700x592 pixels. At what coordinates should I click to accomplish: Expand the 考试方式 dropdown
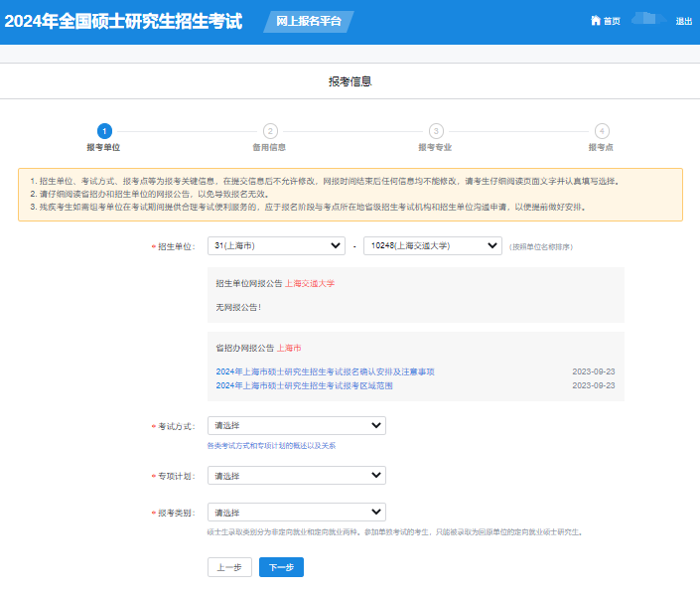point(296,425)
